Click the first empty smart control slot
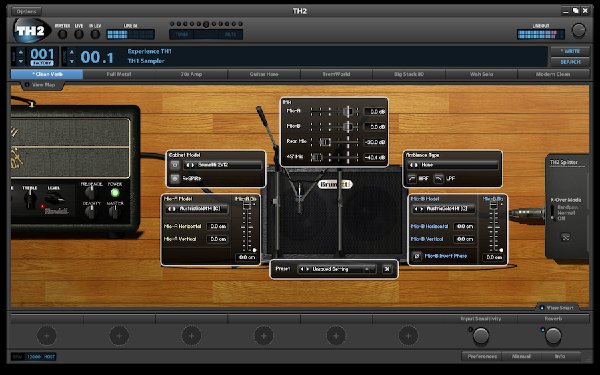Image resolution: width=600 pixels, height=375 pixels. coord(47,336)
